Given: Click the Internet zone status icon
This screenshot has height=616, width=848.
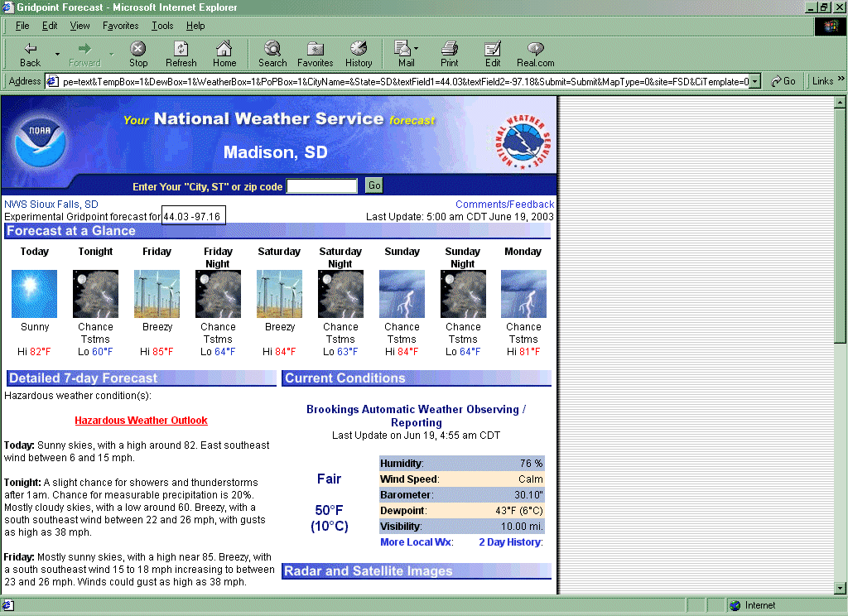Looking at the screenshot, I should tap(735, 606).
